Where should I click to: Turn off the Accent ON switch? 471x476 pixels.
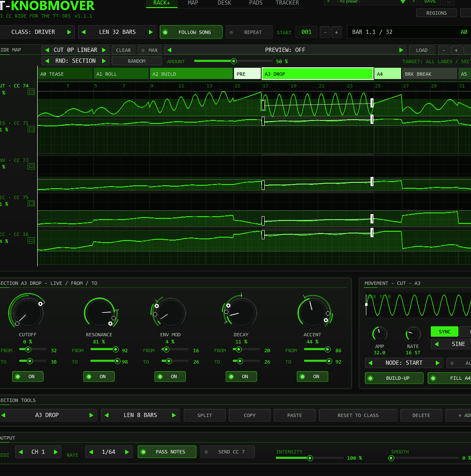[x=312, y=376]
